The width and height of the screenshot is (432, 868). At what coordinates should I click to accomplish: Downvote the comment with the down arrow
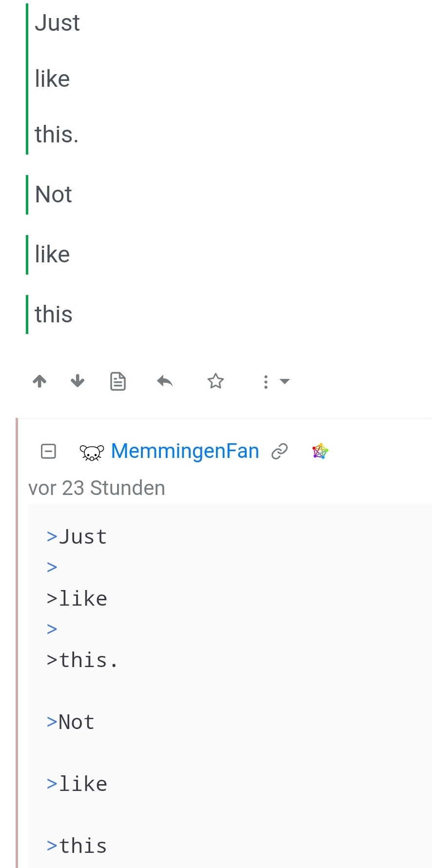point(78,381)
